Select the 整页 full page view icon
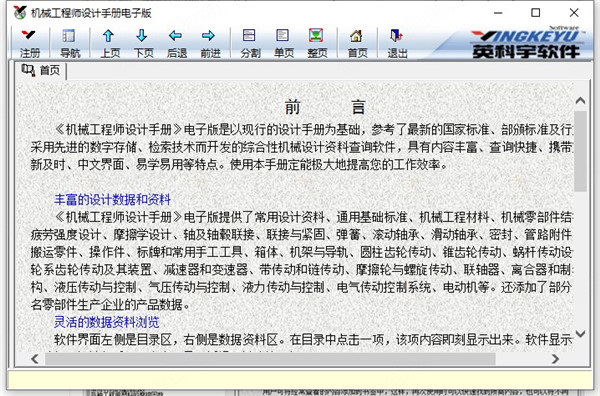Image resolution: width=600 pixels, height=396 pixels. coord(317,43)
